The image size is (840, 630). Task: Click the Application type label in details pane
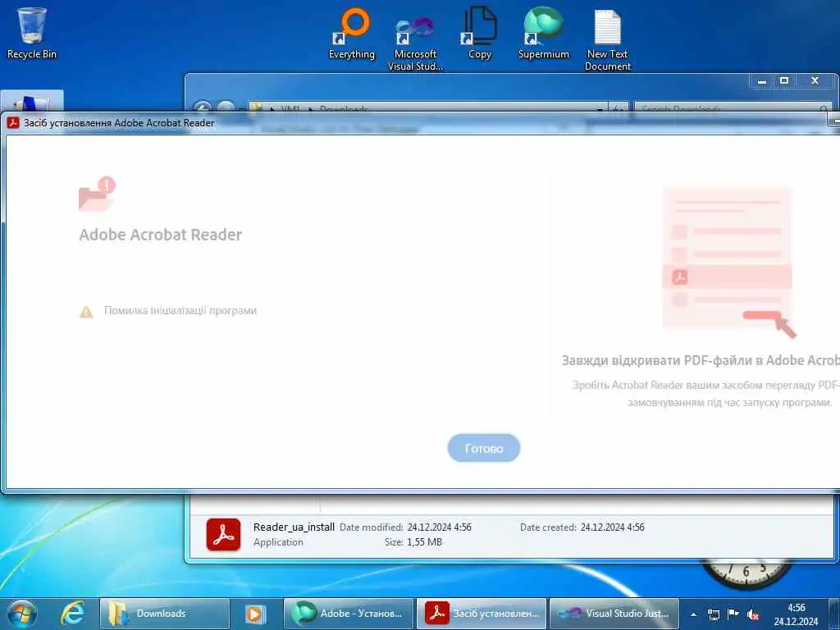pos(278,542)
